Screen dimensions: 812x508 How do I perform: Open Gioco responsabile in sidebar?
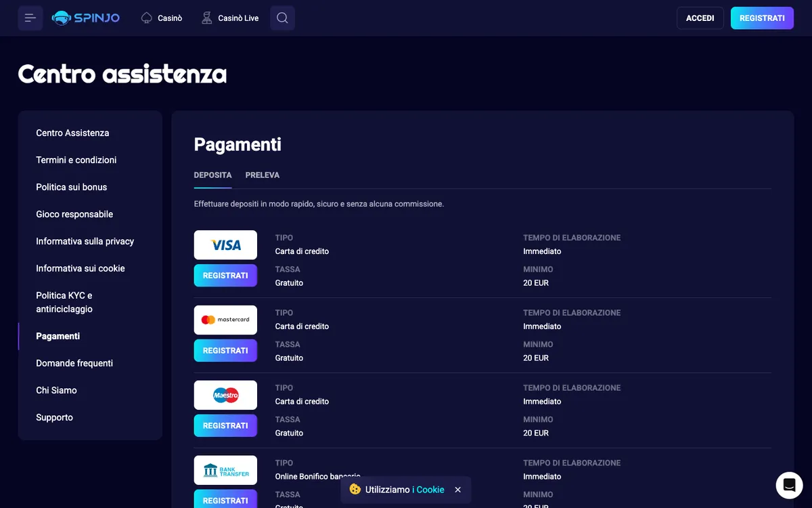(74, 214)
